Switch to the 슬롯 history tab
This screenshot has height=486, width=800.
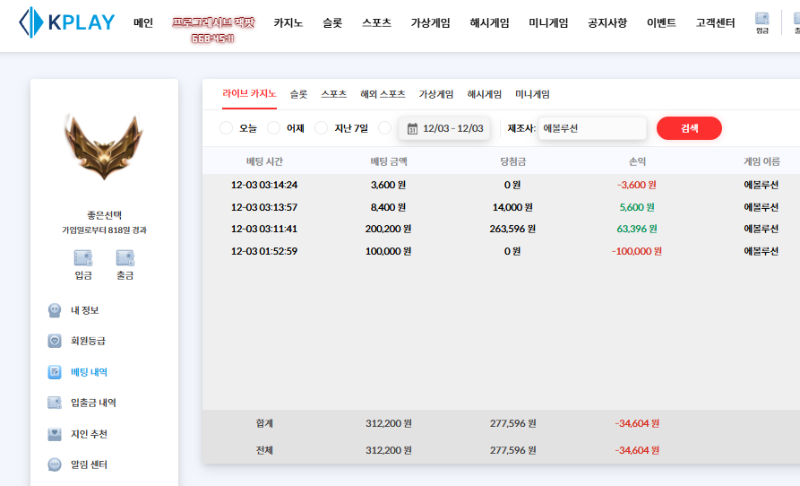298,94
